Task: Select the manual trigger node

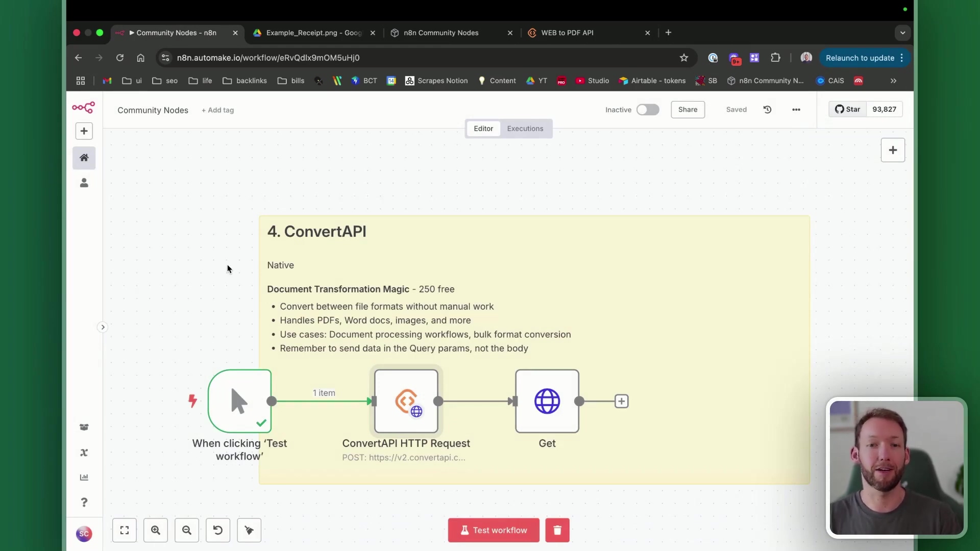Action: 239,401
